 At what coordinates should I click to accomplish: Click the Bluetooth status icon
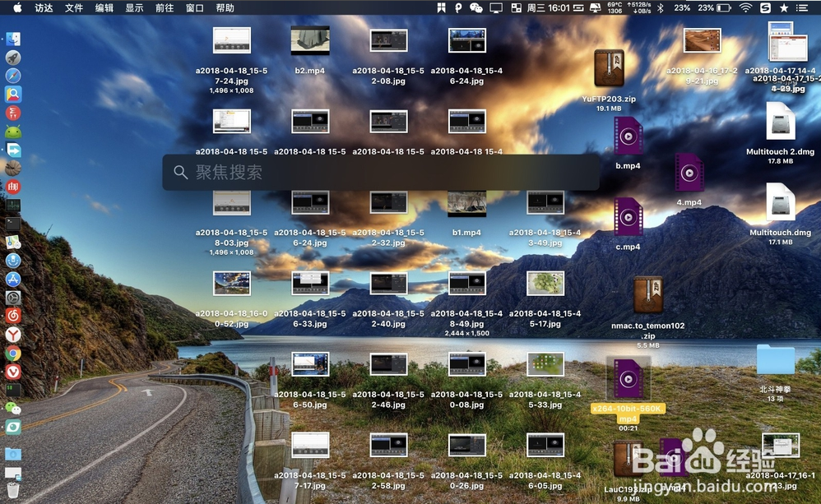(x=660, y=7)
